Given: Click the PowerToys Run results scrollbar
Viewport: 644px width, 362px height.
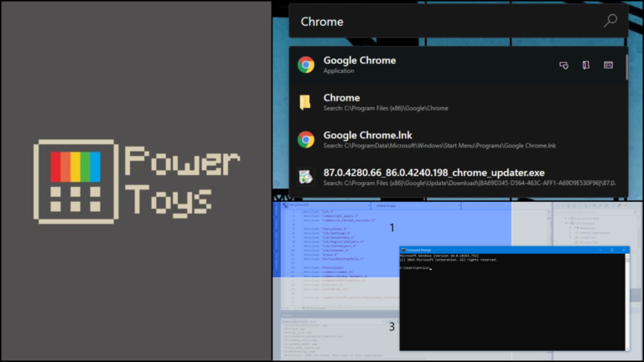Looking at the screenshot, I should click(626, 68).
